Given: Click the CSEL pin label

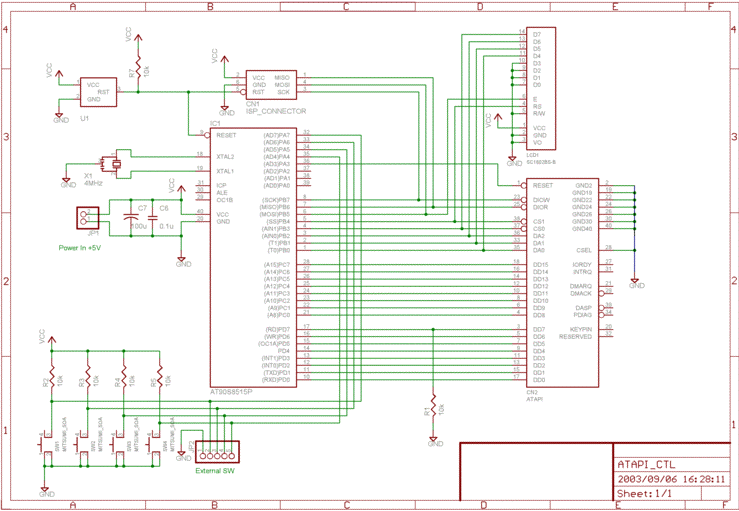Looking at the screenshot, I should click(584, 250).
